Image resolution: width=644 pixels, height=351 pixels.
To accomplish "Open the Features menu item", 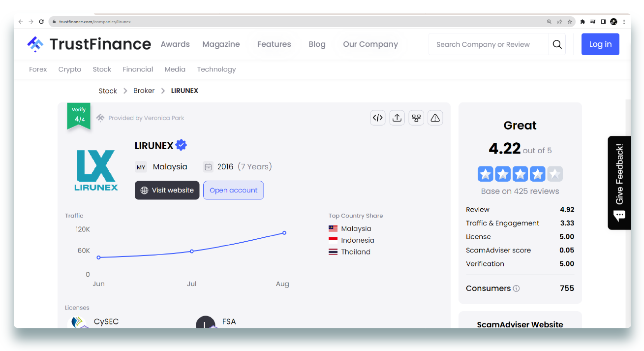I will click(x=274, y=44).
